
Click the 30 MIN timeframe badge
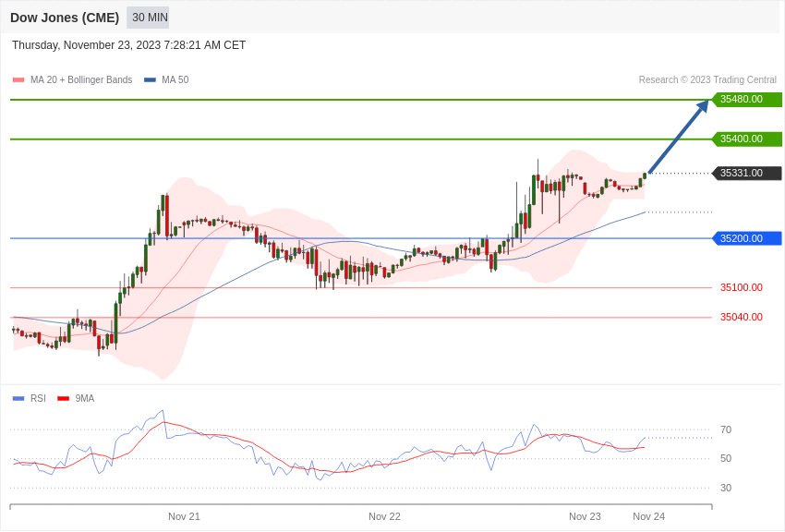pos(148,18)
